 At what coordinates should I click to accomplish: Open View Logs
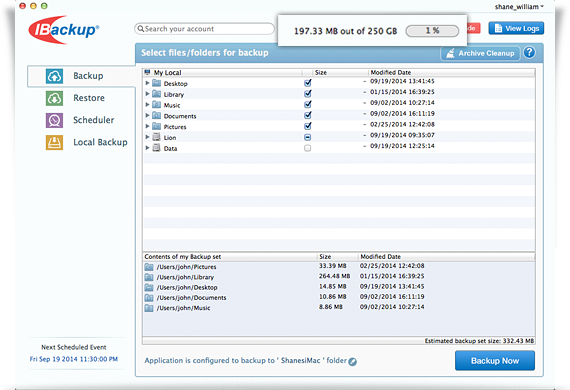(516, 28)
